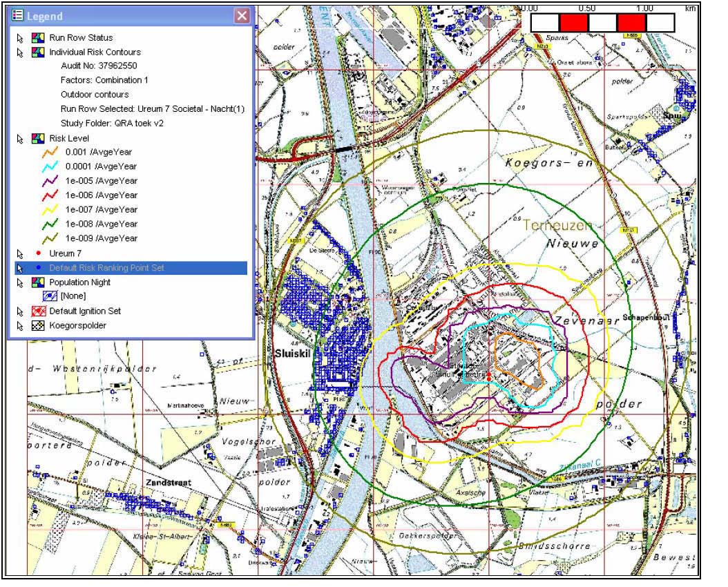Click the '[None]' population label
Image resolution: width=728 pixels, height=587 pixels.
(73, 296)
